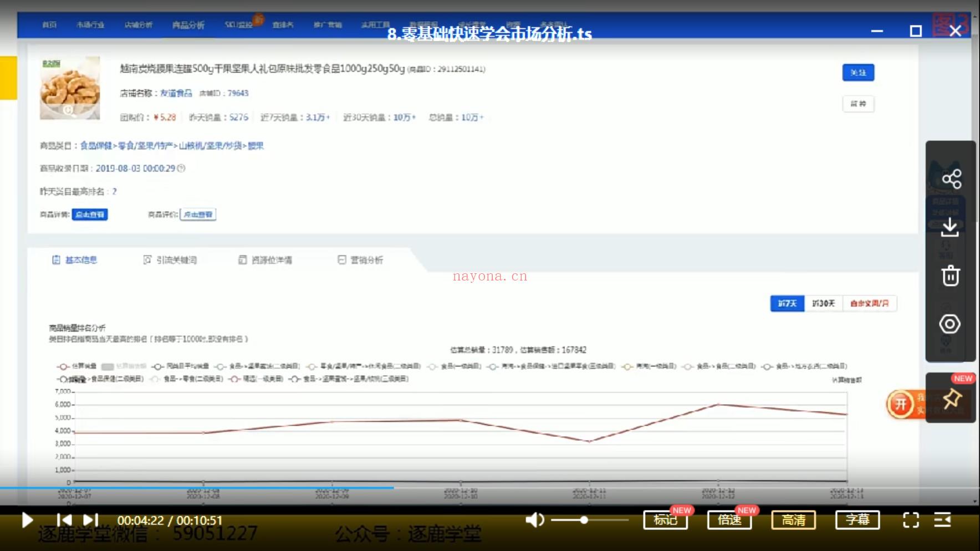Click the circular target icon in side panel
Image resolution: width=980 pixels, height=551 pixels.
coord(950,324)
